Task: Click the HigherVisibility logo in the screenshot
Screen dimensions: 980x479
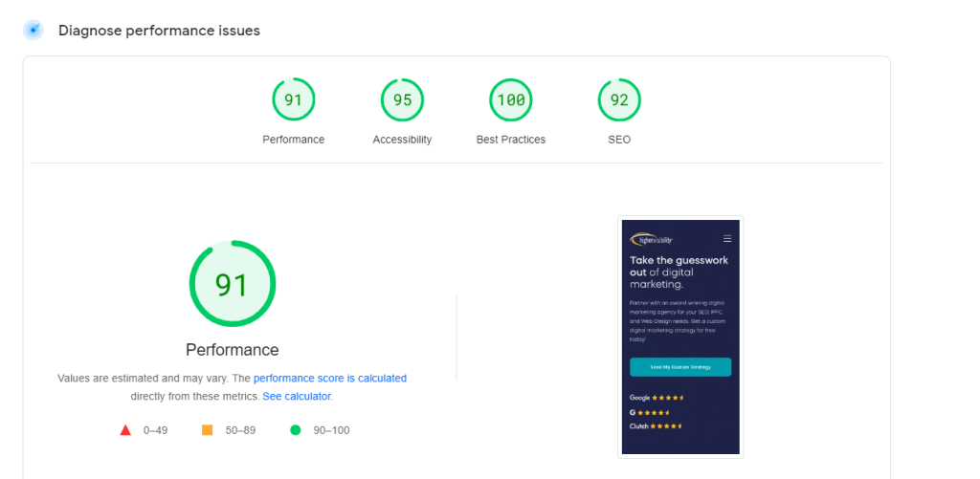Action: tap(652, 240)
